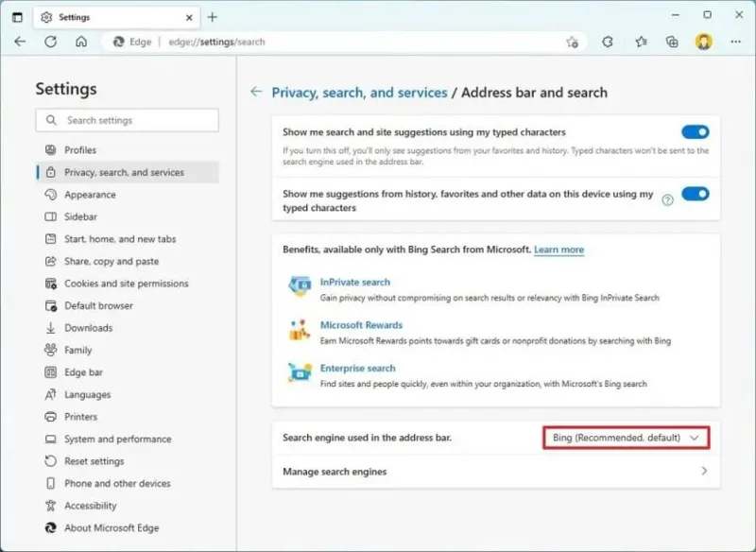The width and height of the screenshot is (756, 552).
Task: Return to Privacy page via back arrow
Action: click(256, 92)
